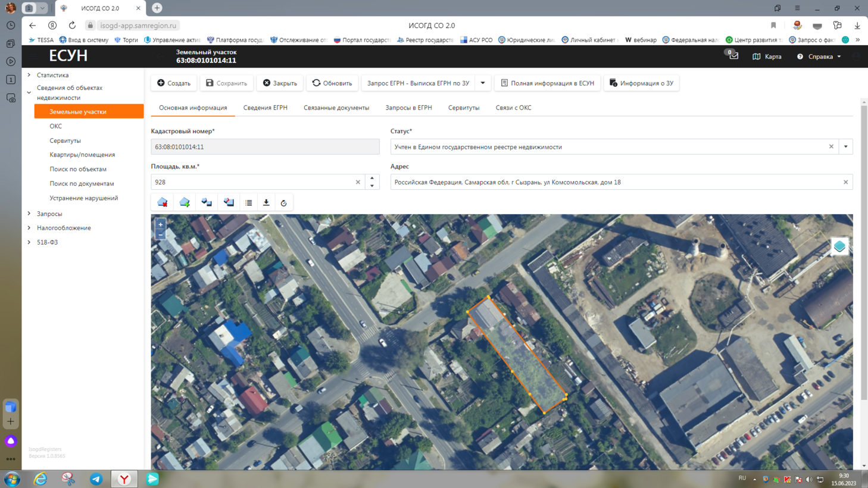The height and width of the screenshot is (488, 868).
Task: Expand the 518-ФЗ tree section
Action: pos(29,242)
